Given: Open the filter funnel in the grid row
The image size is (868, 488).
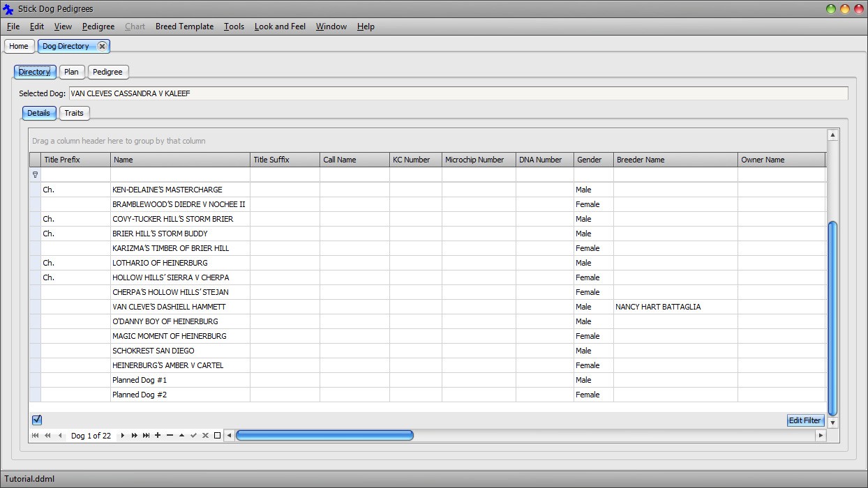Looking at the screenshot, I should [x=35, y=174].
